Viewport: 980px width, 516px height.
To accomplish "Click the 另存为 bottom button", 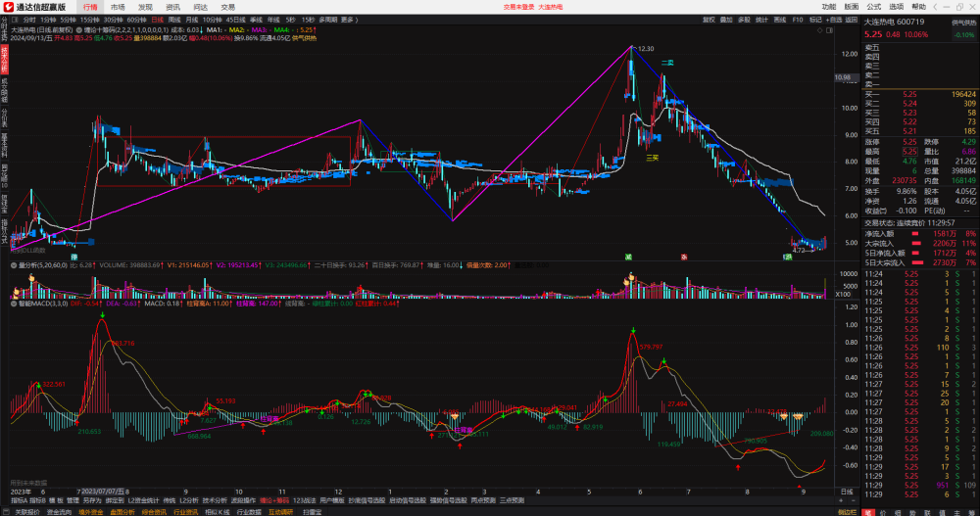I will (92, 500).
